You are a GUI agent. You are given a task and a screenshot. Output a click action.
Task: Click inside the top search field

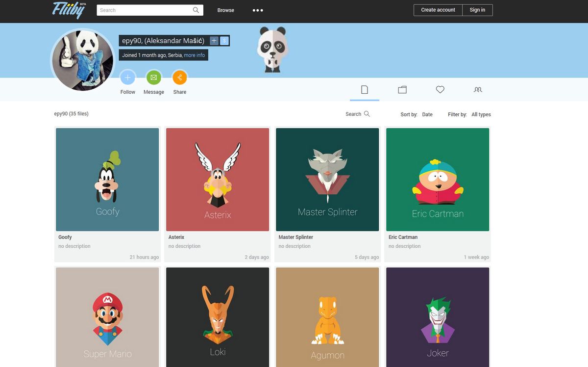[147, 10]
